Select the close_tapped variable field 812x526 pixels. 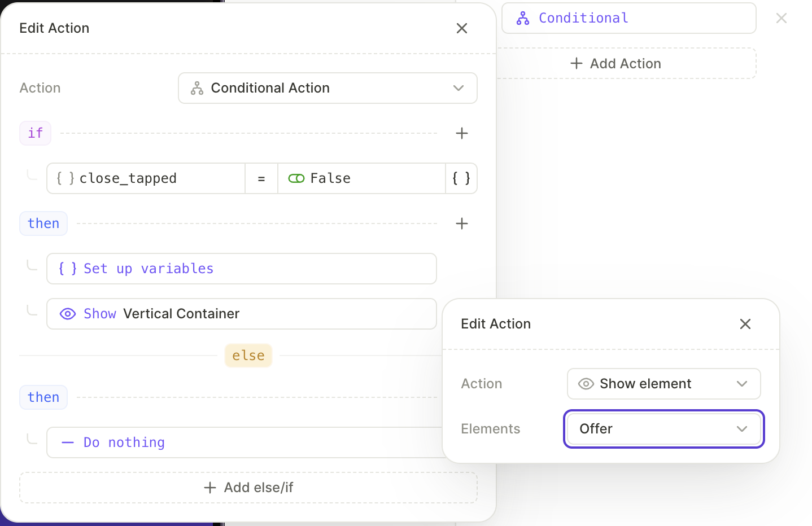[x=146, y=178]
